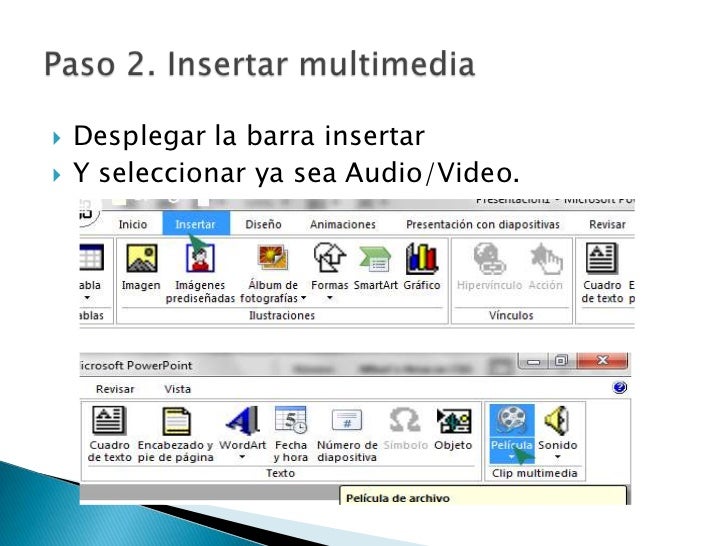Insert a Gráfico chart
This screenshot has height=546, width=728.
[422, 267]
